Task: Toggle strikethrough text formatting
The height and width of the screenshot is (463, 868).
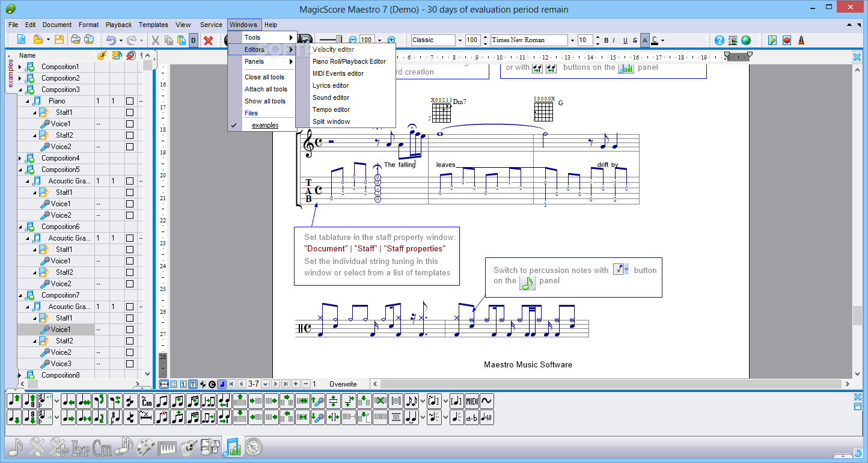Action: coord(635,40)
